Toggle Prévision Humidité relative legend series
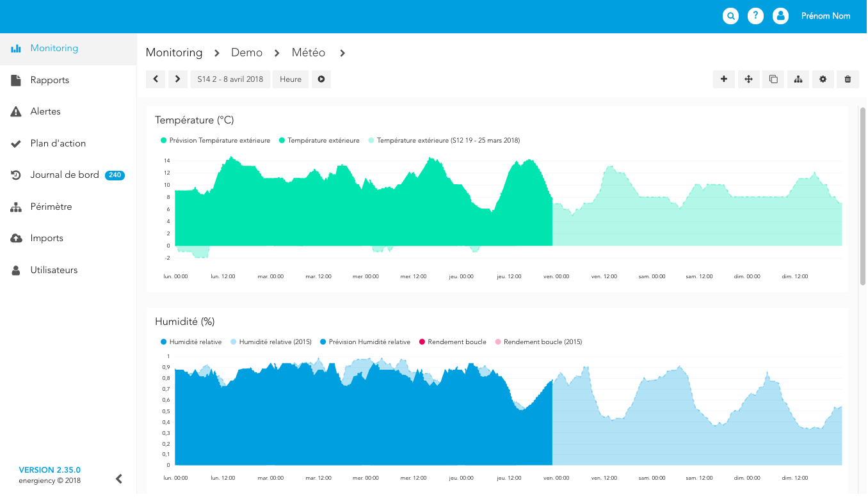The image size is (868, 497). coord(365,342)
